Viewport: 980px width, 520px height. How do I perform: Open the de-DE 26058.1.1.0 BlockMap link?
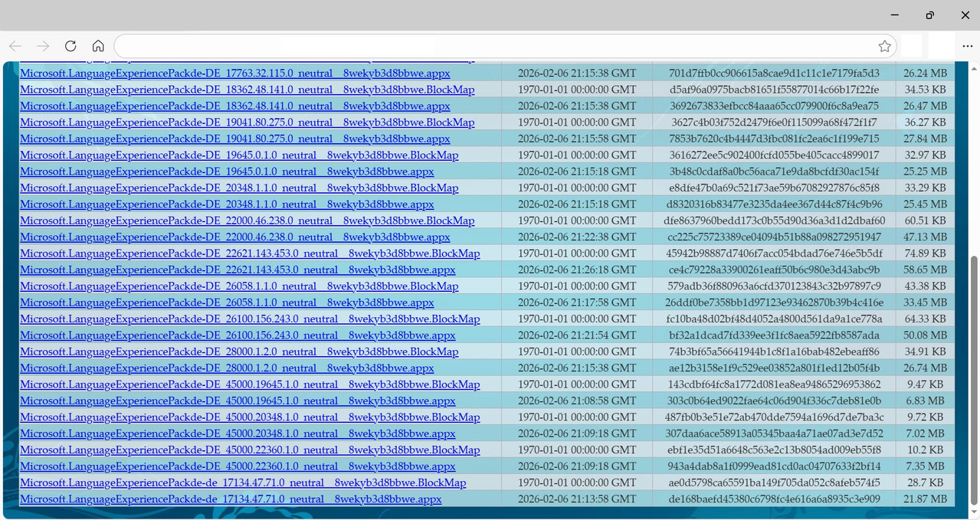239,286
